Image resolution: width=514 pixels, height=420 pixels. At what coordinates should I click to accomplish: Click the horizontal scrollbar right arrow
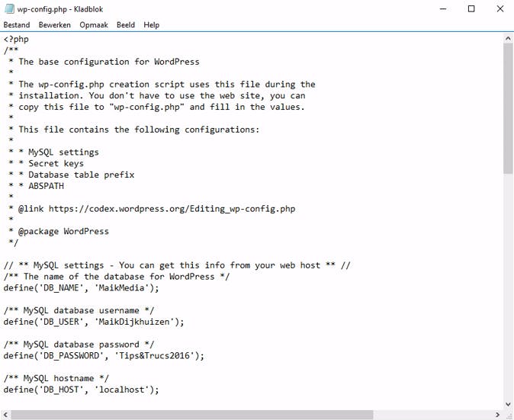[499, 415]
